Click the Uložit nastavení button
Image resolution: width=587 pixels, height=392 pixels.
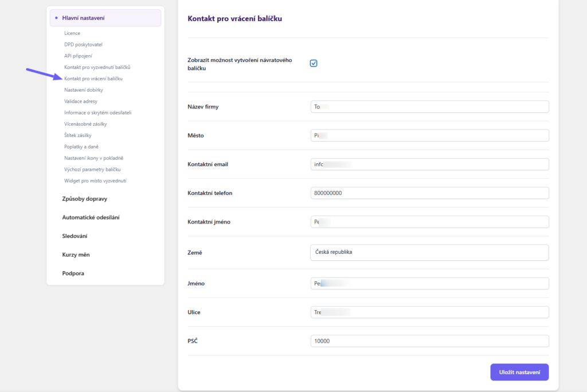click(x=519, y=372)
